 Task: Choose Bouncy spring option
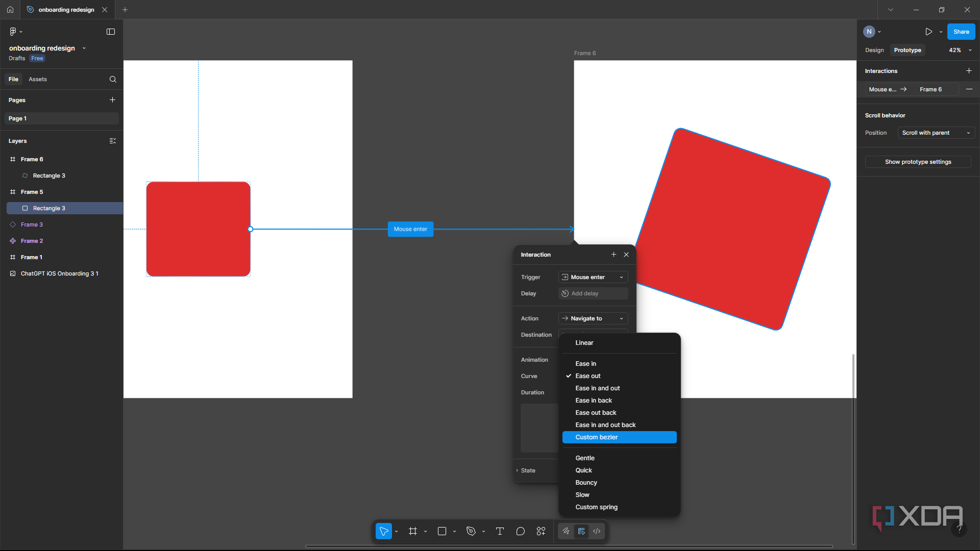(x=619, y=483)
